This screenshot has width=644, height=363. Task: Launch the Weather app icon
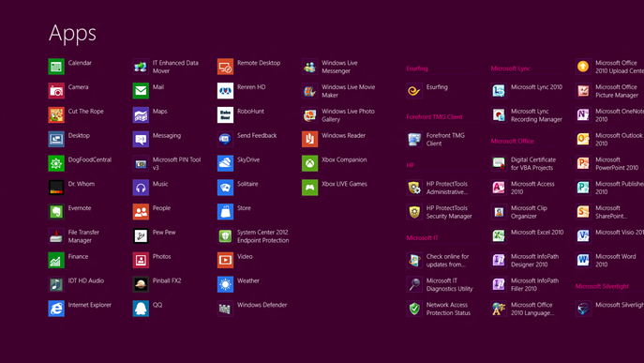click(x=226, y=284)
